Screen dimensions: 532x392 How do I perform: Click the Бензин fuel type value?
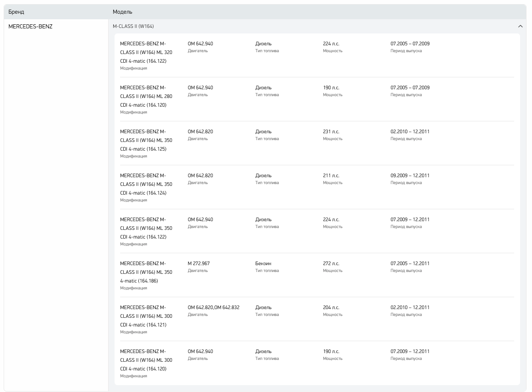pos(263,263)
